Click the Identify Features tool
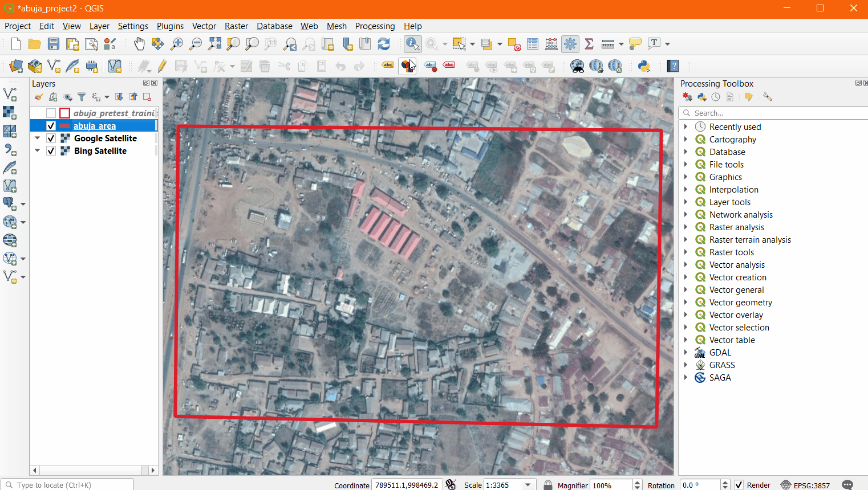Viewport: 868px width, 490px height. pyautogui.click(x=412, y=44)
